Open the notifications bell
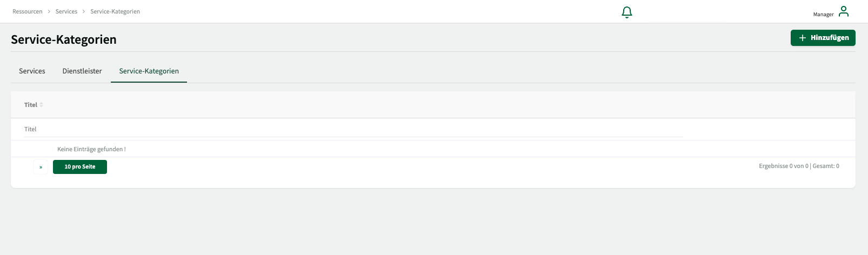Screen dimensions: 868x255 pyautogui.click(x=627, y=12)
